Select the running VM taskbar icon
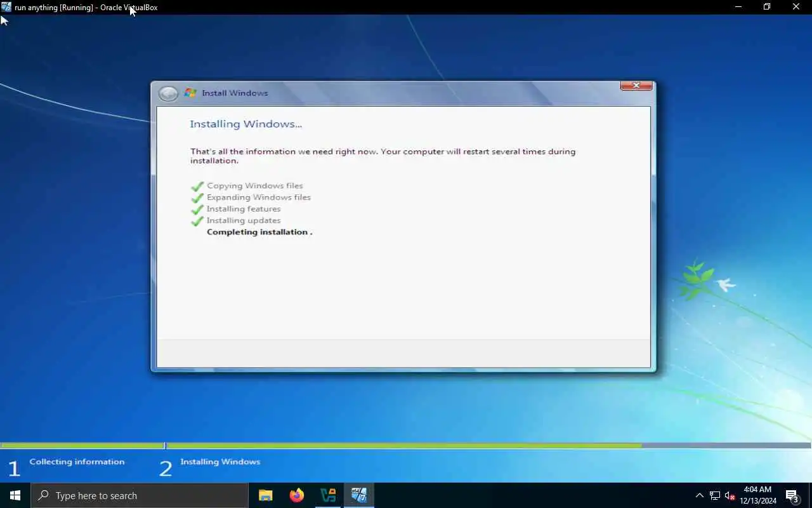812x508 pixels. tap(359, 495)
